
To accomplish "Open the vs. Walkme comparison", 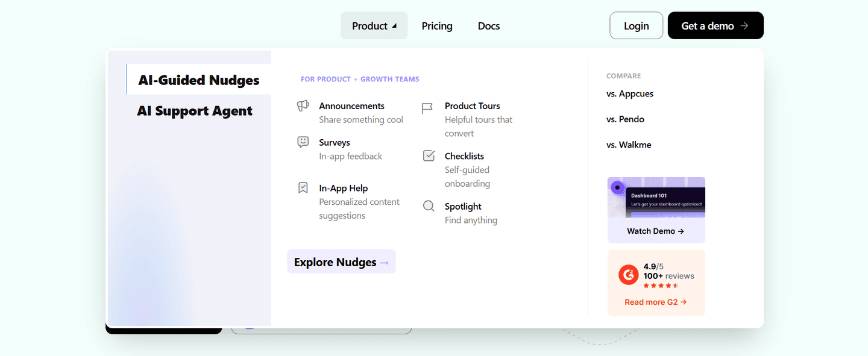I will tap(629, 145).
